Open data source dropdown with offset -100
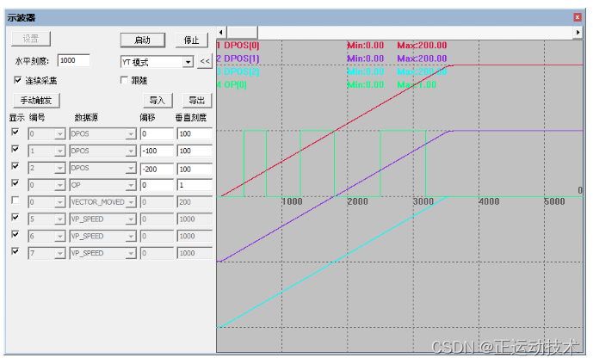This screenshot has height=364, width=593. 131,151
